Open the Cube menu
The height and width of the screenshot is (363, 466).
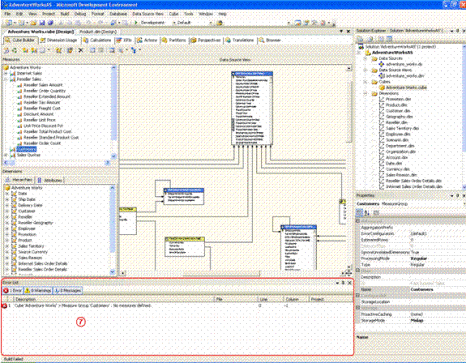[x=174, y=14]
